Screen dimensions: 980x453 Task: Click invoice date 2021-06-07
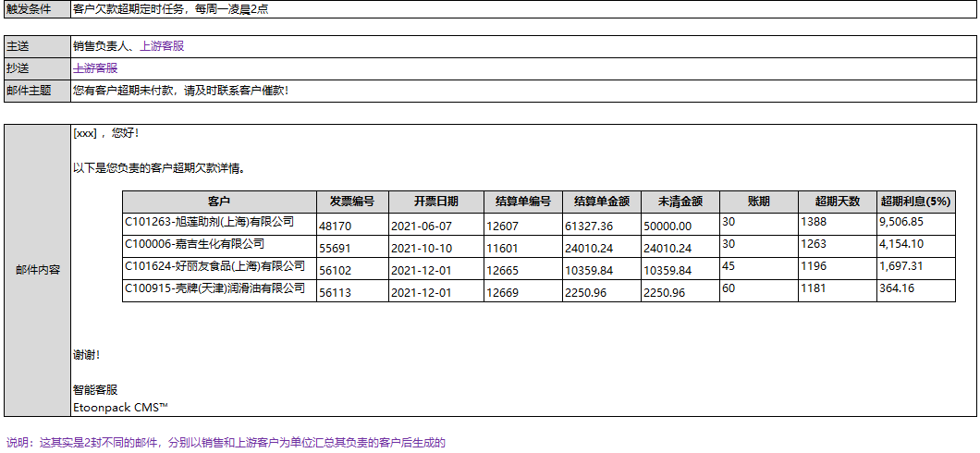(421, 226)
